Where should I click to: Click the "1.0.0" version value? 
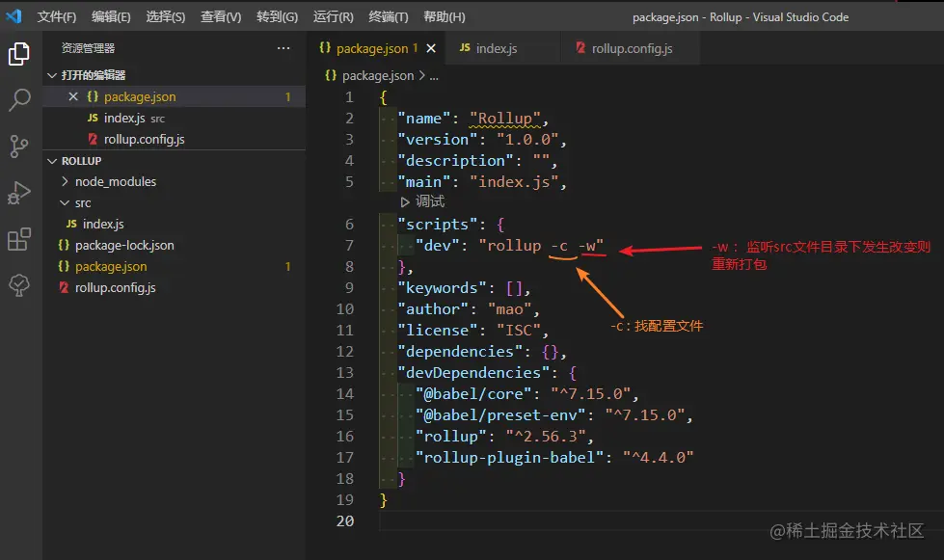527,140
